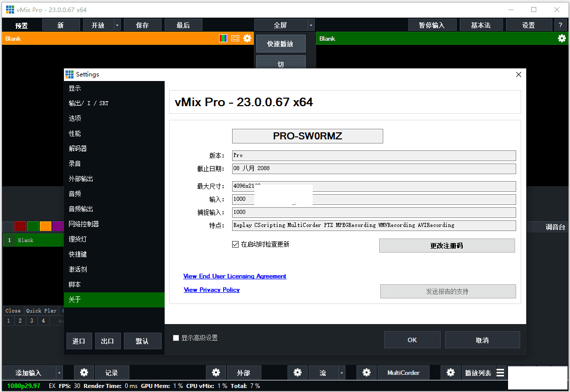Open Activators (激活剂) tab

[x=114, y=269]
